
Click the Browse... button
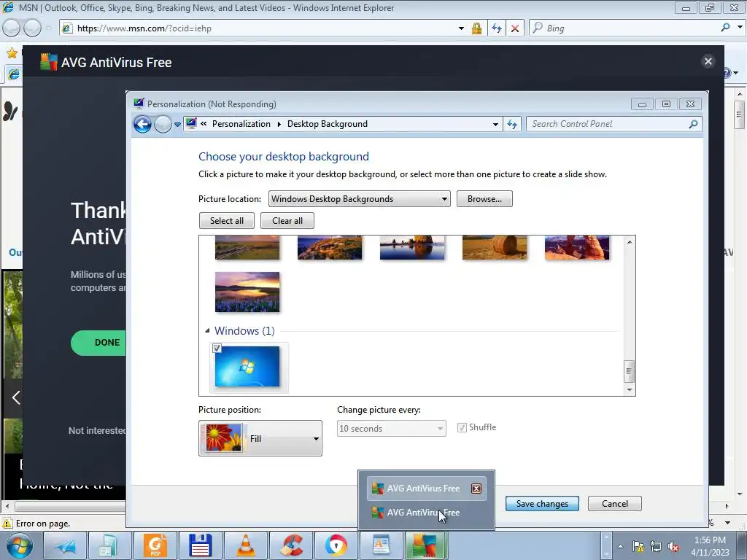484,199
